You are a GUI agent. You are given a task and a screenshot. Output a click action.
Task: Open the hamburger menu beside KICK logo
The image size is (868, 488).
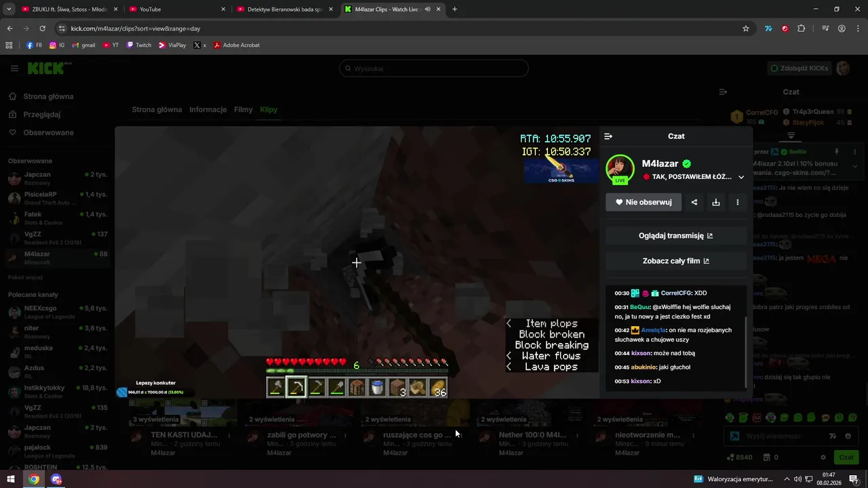click(x=14, y=68)
